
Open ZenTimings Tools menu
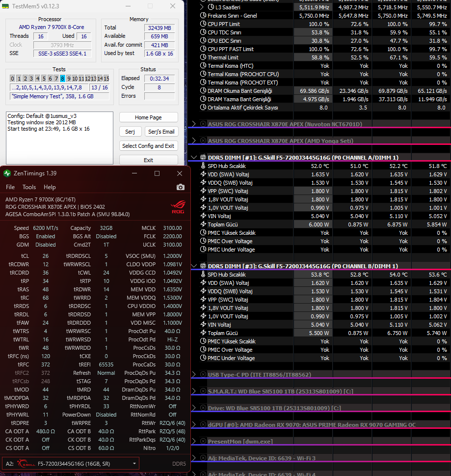pyautogui.click(x=29, y=187)
